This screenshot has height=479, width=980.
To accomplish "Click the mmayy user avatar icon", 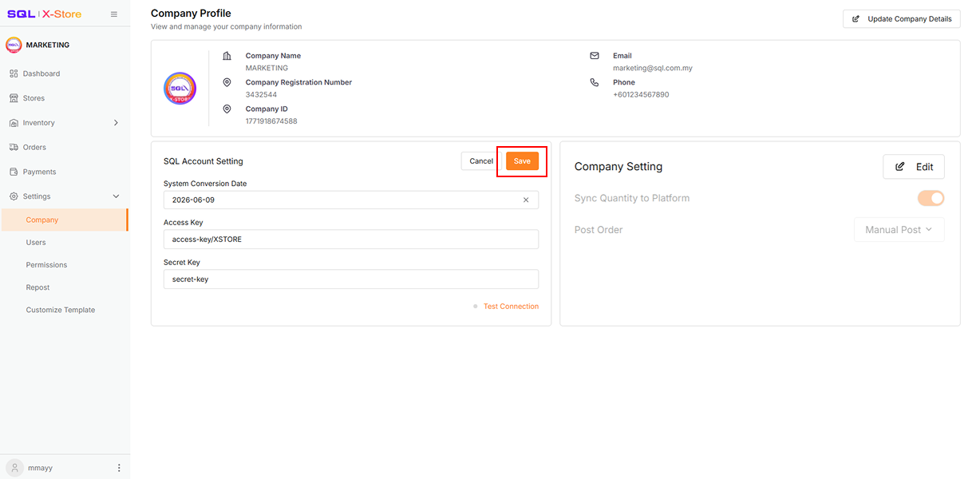I will [14, 468].
